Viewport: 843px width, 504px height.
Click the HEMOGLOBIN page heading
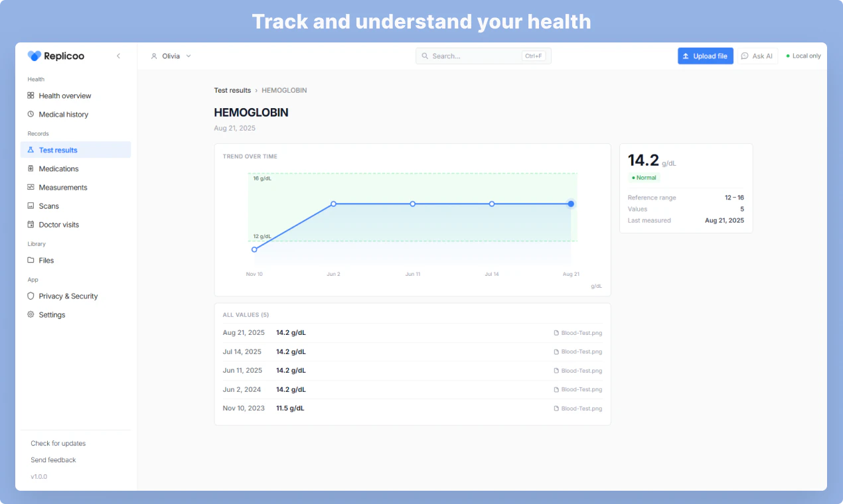tap(251, 113)
